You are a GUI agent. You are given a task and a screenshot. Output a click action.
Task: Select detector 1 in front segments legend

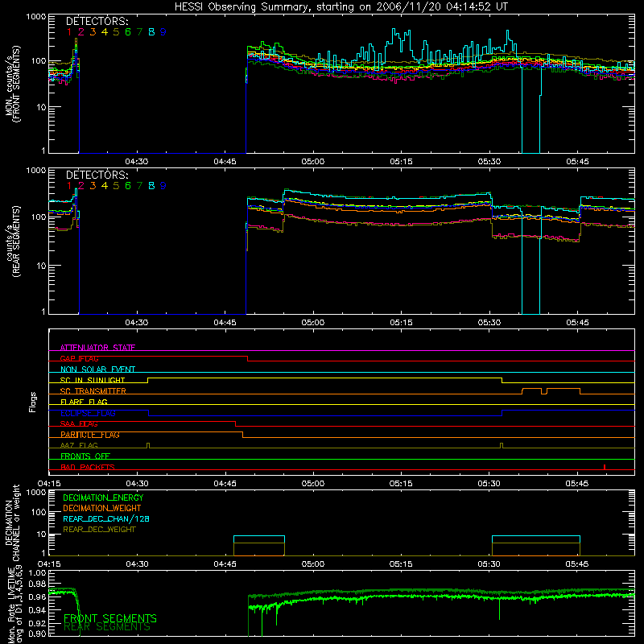(x=69, y=32)
